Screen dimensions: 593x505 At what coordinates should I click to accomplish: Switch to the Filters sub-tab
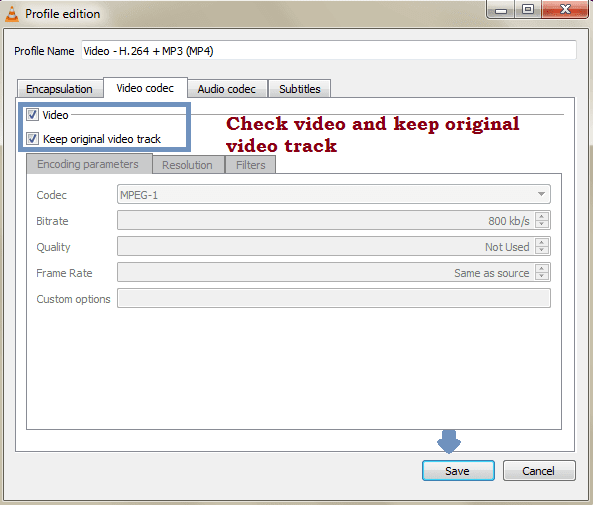click(x=250, y=165)
